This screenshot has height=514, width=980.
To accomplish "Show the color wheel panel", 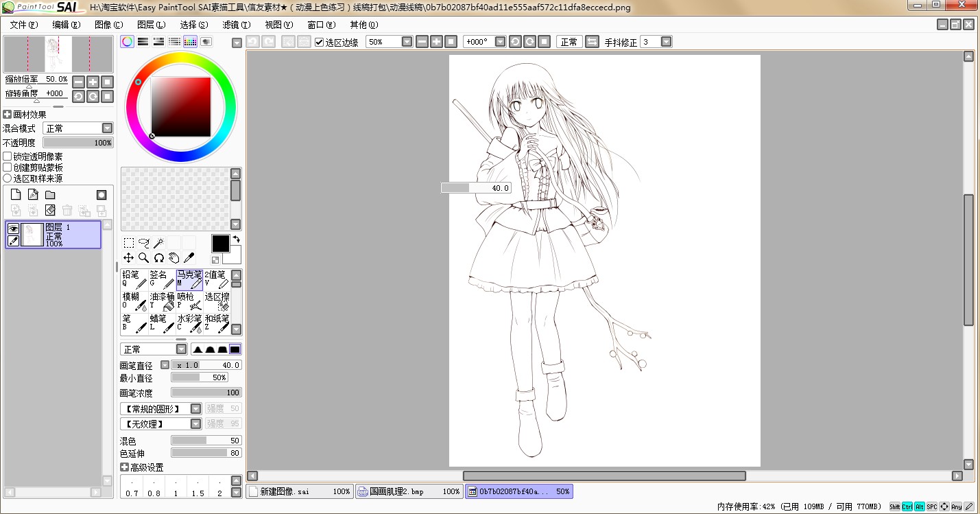I will point(128,42).
